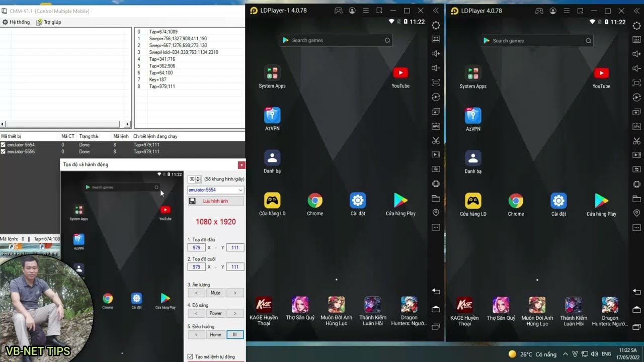Click more options dots in second LDPlayer sidebar

[x=636, y=228]
